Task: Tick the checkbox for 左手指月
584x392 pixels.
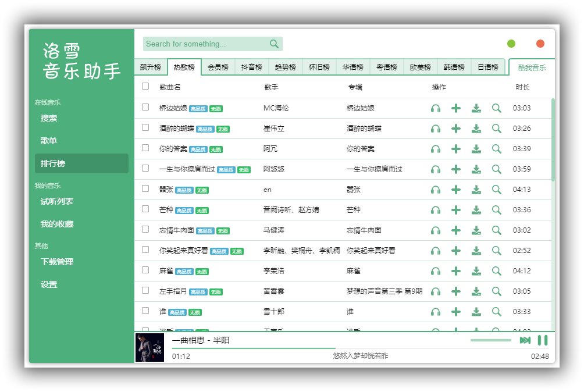Action: (145, 290)
